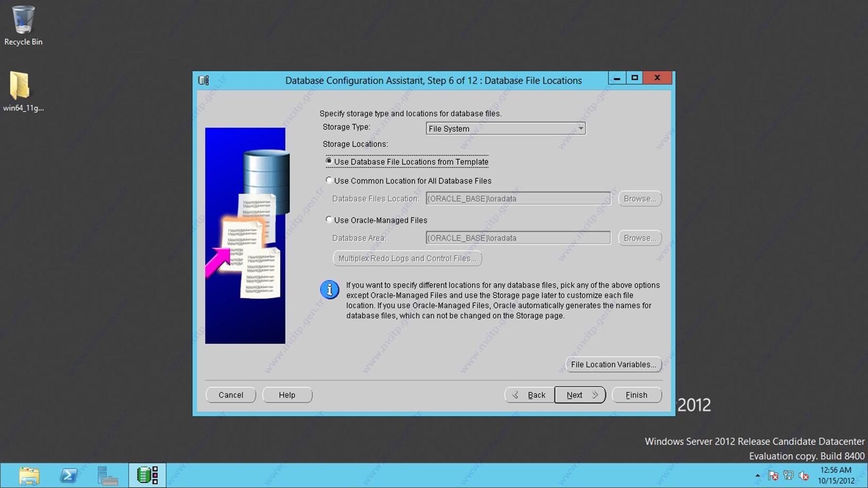Click the Database Area input field
The image size is (868, 488).
[518, 238]
